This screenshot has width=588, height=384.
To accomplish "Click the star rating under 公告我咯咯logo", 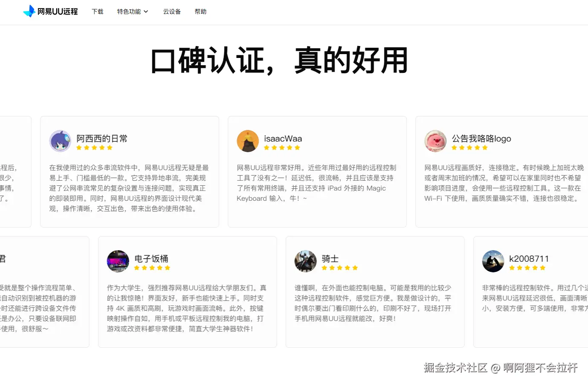I will (469, 147).
